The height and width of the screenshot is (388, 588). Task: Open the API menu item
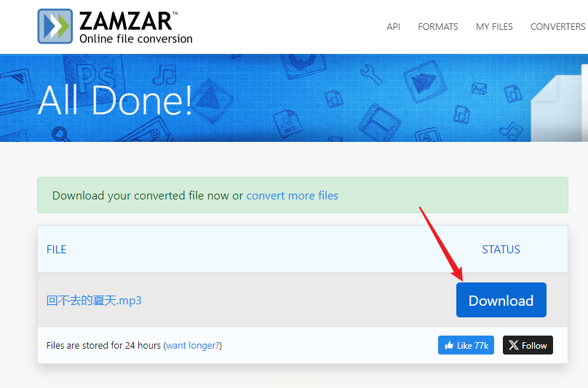(394, 27)
